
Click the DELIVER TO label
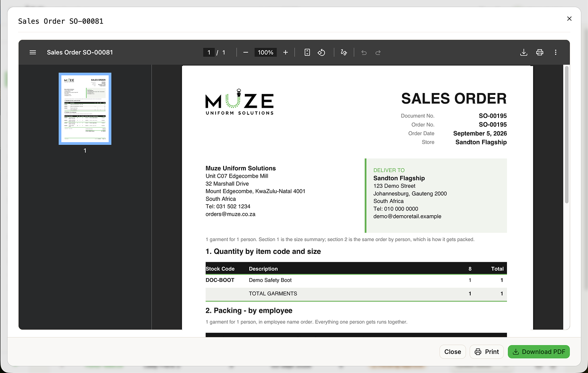[389, 170]
